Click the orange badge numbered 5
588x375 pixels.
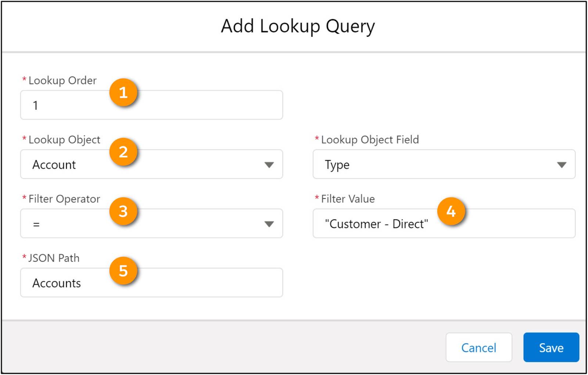(124, 271)
